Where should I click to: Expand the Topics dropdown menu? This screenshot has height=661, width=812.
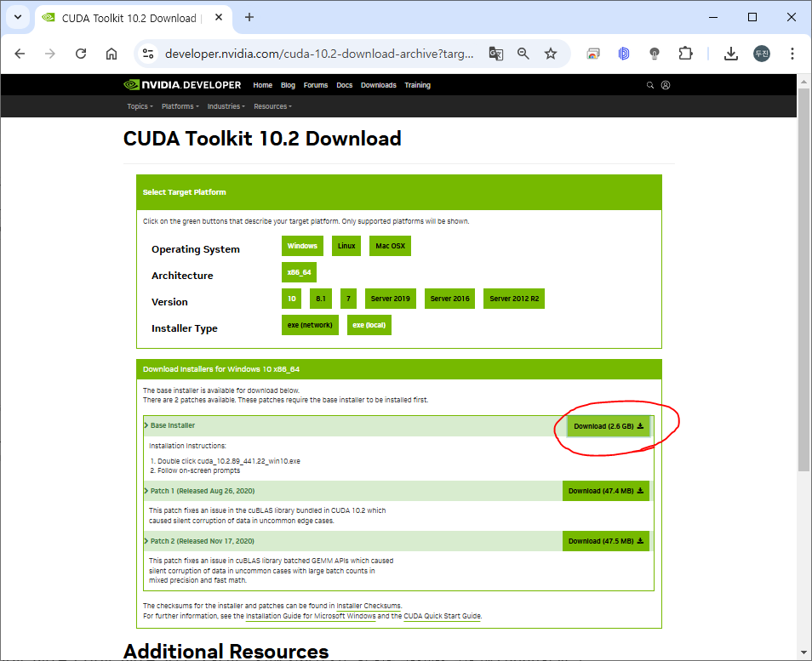pos(140,106)
